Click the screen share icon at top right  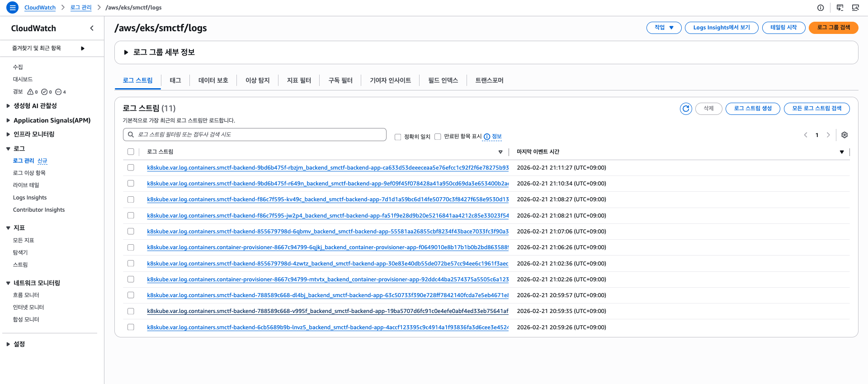coord(855,8)
